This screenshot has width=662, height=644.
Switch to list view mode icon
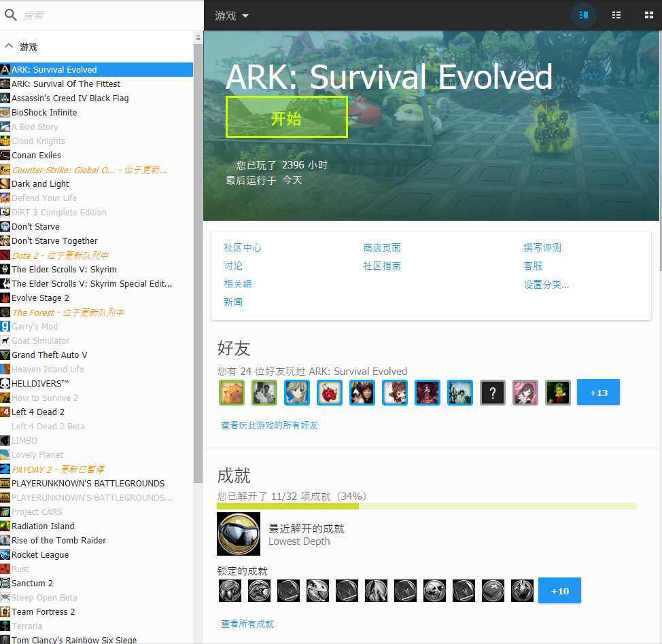pos(616,15)
